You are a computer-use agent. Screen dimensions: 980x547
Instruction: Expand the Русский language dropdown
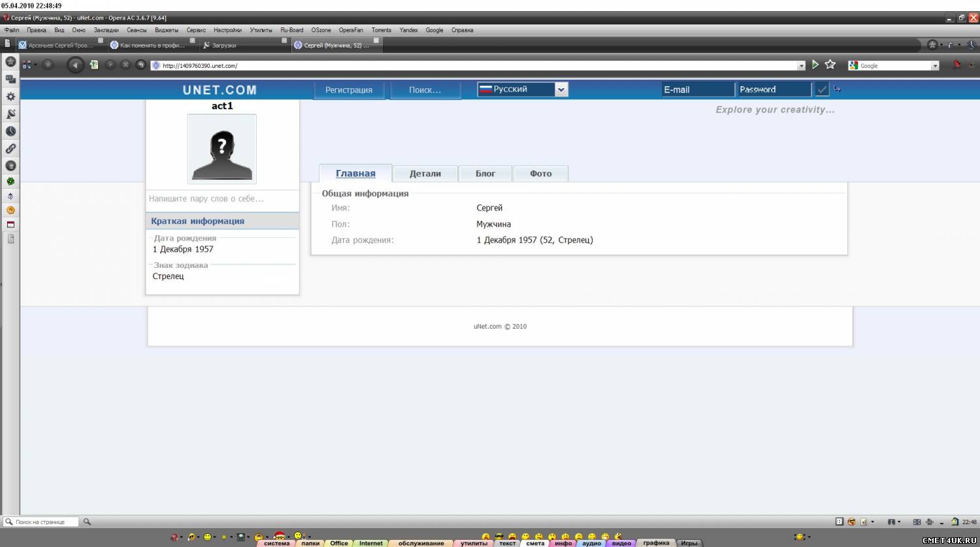pos(561,90)
